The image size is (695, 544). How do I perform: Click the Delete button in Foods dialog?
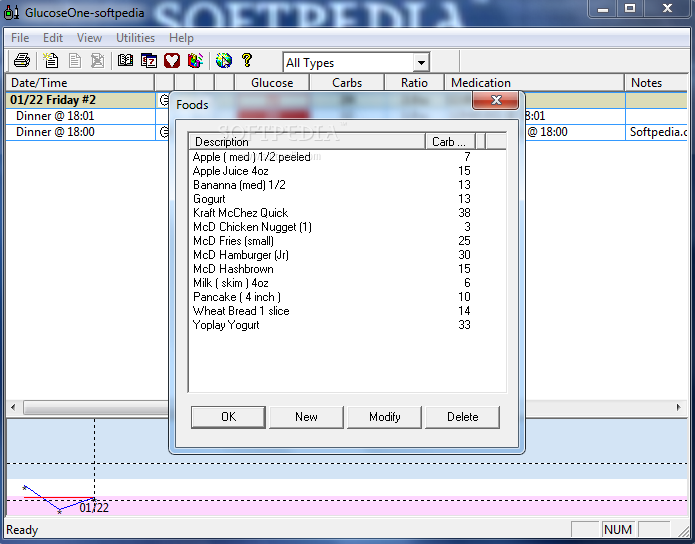pos(462,417)
